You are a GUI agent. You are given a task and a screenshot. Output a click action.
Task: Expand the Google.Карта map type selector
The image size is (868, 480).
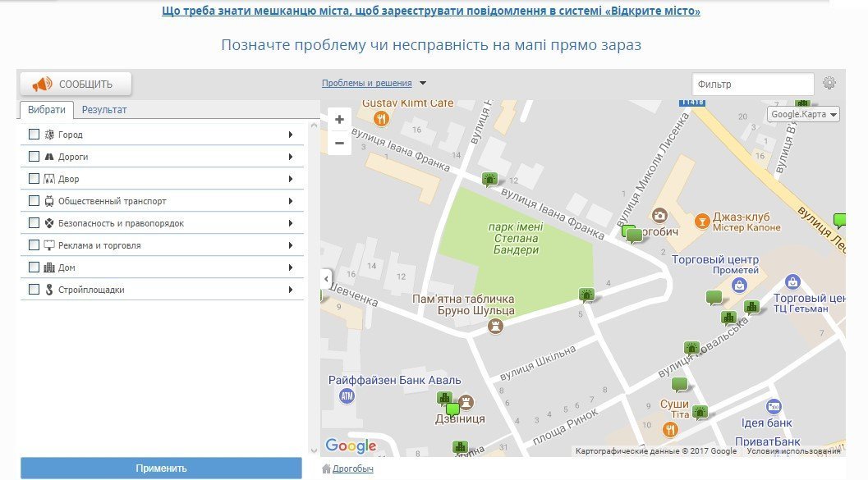pyautogui.click(x=803, y=114)
